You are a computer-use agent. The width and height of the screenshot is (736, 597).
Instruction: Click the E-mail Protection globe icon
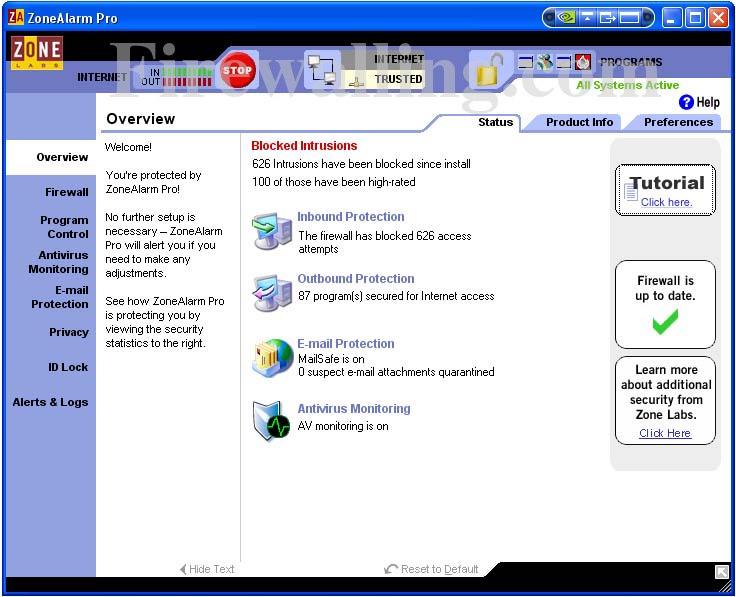click(x=271, y=358)
